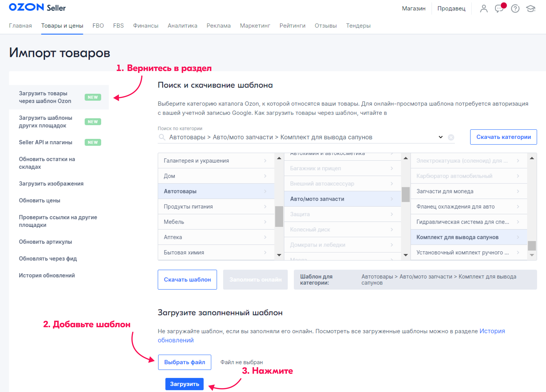Select Колесный диск subcategory
This screenshot has height=392, width=546.
342,230
